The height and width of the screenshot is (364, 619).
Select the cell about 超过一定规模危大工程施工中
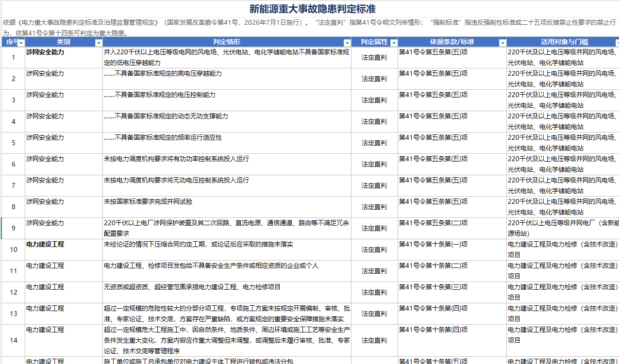227,341
